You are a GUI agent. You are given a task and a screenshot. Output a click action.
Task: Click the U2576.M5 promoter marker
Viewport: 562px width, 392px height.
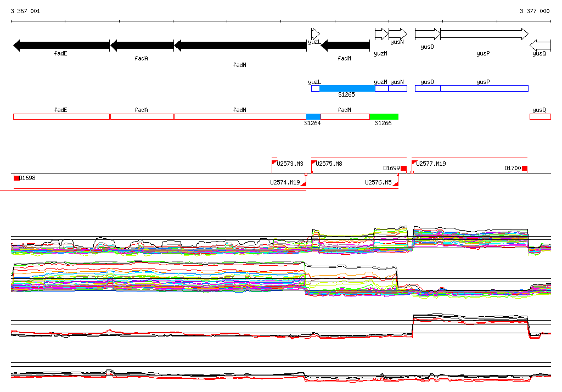click(396, 183)
